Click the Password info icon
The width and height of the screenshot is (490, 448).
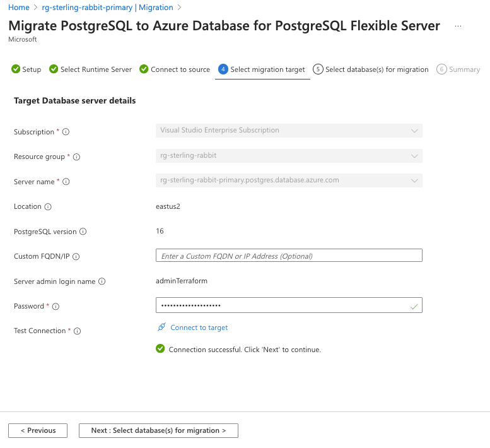tap(55, 307)
